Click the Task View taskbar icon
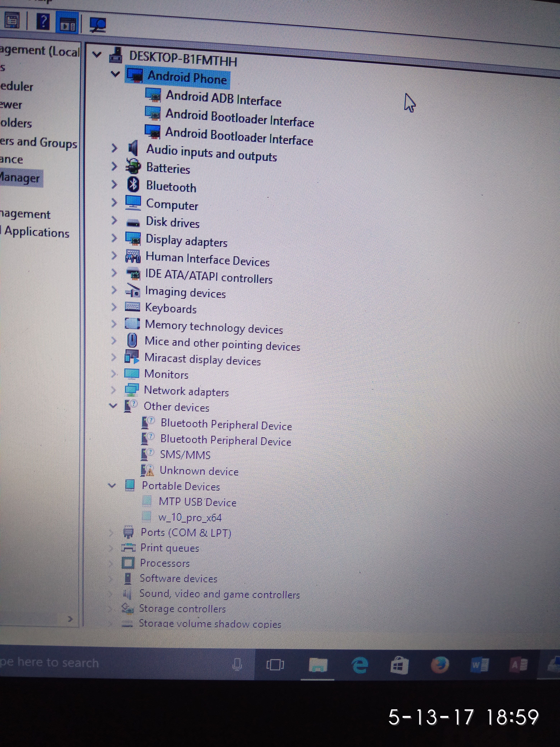The width and height of the screenshot is (560, 747). tap(275, 665)
